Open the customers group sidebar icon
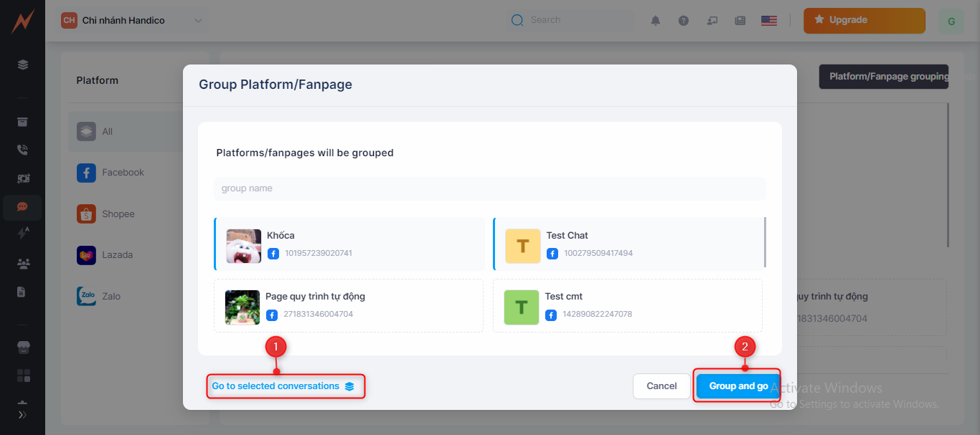980x435 pixels. [22, 263]
